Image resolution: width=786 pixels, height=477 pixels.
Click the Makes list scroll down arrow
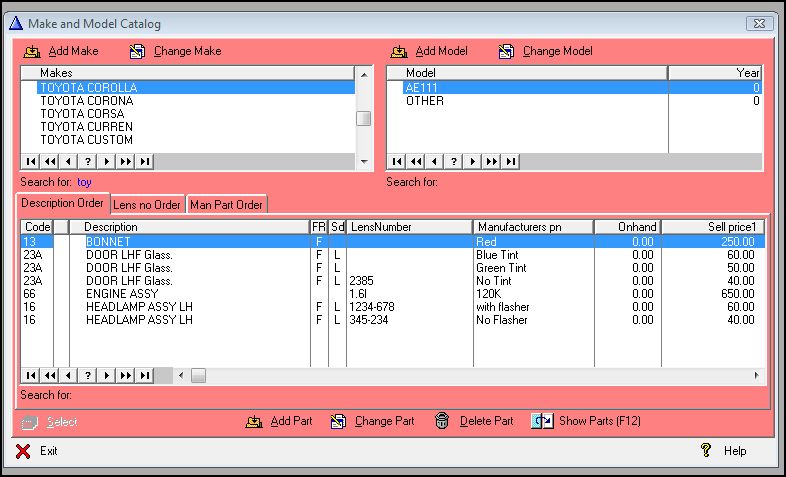[364, 161]
